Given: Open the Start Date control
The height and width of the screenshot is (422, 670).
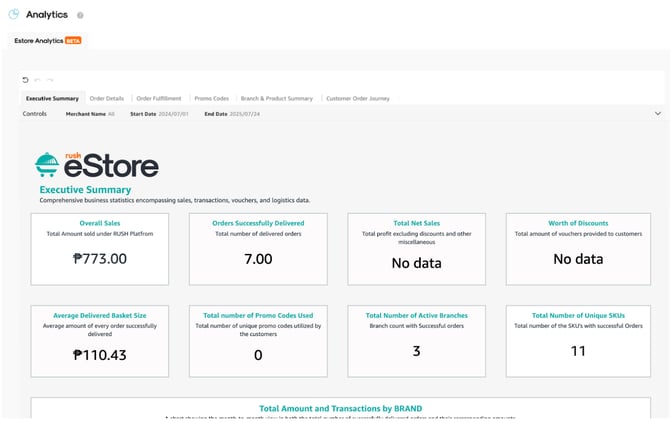Looking at the screenshot, I should tap(159, 114).
